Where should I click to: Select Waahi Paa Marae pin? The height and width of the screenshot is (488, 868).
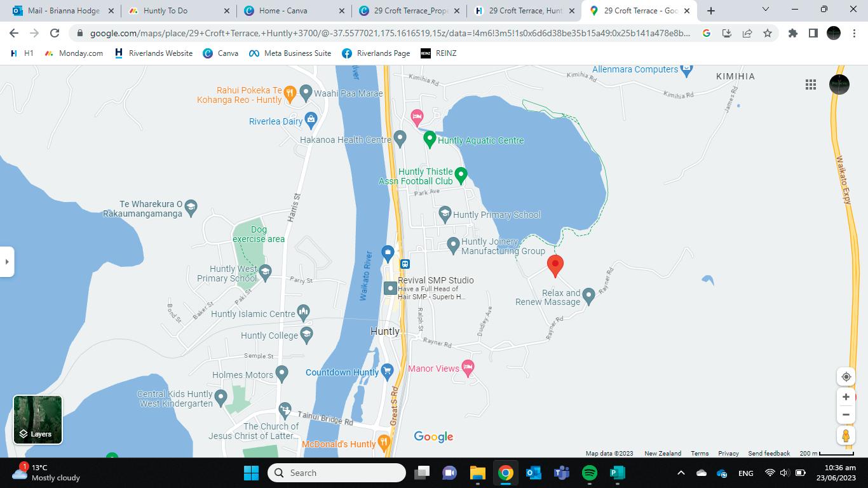click(306, 93)
